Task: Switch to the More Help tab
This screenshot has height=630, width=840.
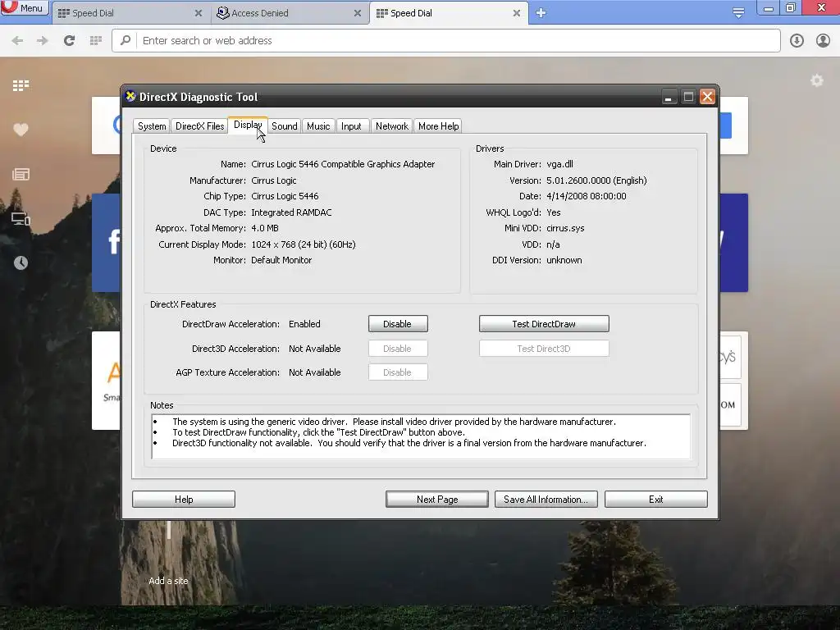Action: pos(438,126)
